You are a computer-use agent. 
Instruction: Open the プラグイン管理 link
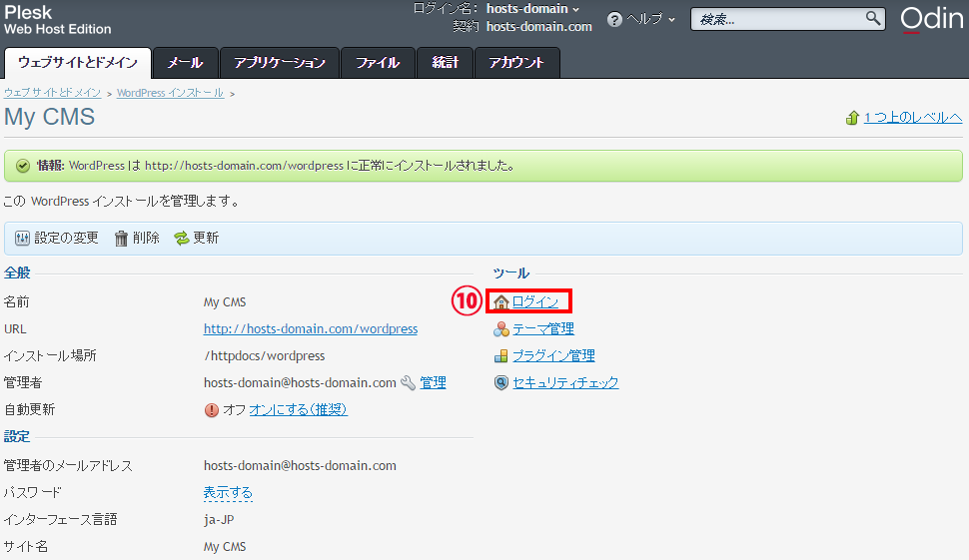[553, 356]
